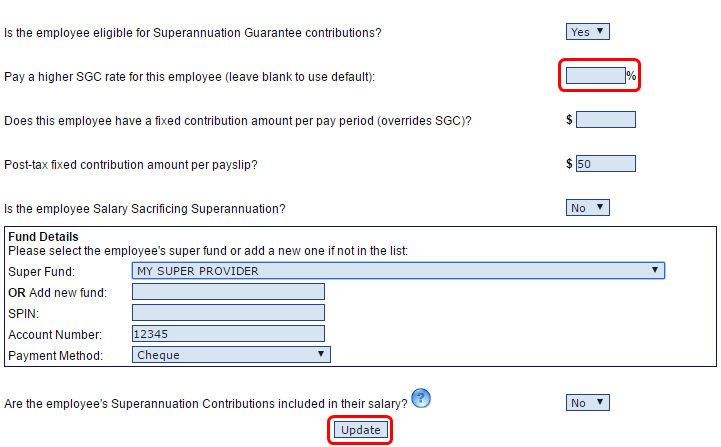Click the 'OR Add new fund' text box
The image size is (721, 447).
coord(228,292)
